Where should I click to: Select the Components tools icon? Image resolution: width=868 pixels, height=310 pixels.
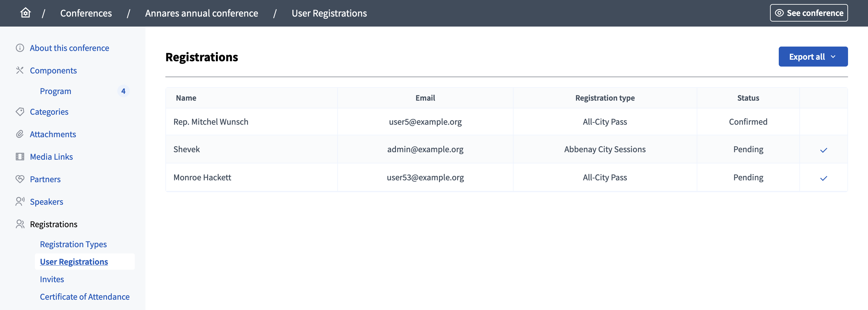pos(20,70)
